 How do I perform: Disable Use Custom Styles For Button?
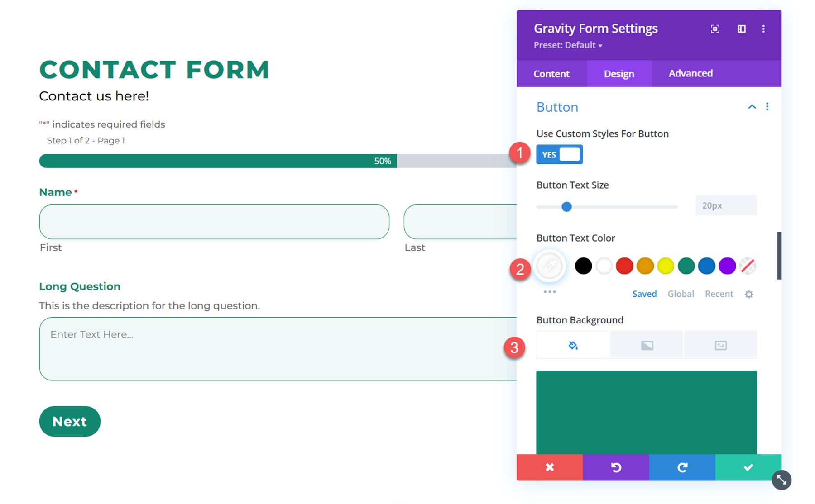560,154
